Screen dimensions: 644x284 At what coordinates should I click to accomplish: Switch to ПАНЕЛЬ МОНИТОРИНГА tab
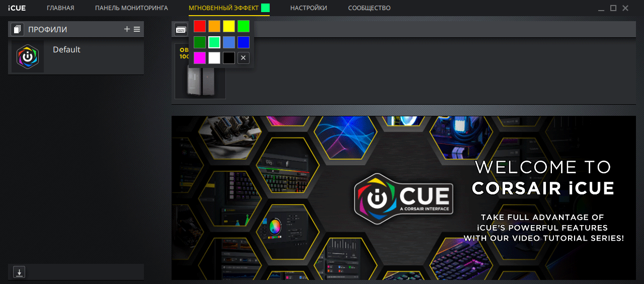pos(131,8)
